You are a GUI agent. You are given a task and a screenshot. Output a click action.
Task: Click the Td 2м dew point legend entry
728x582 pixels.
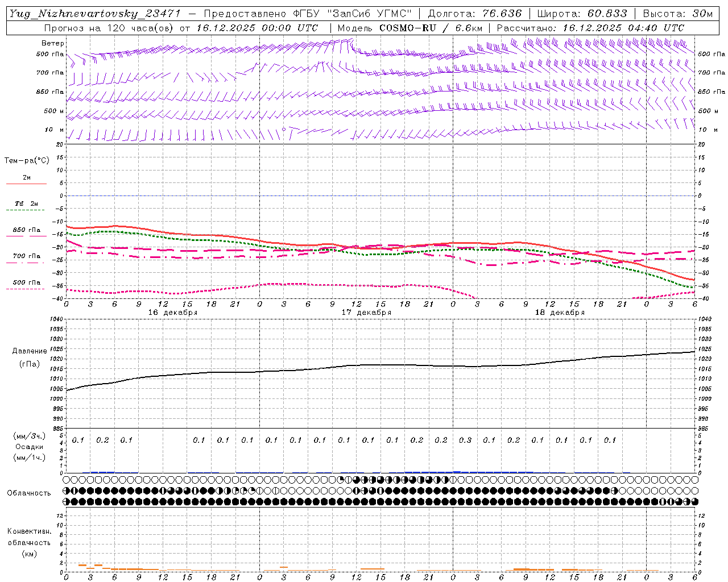[27, 203]
